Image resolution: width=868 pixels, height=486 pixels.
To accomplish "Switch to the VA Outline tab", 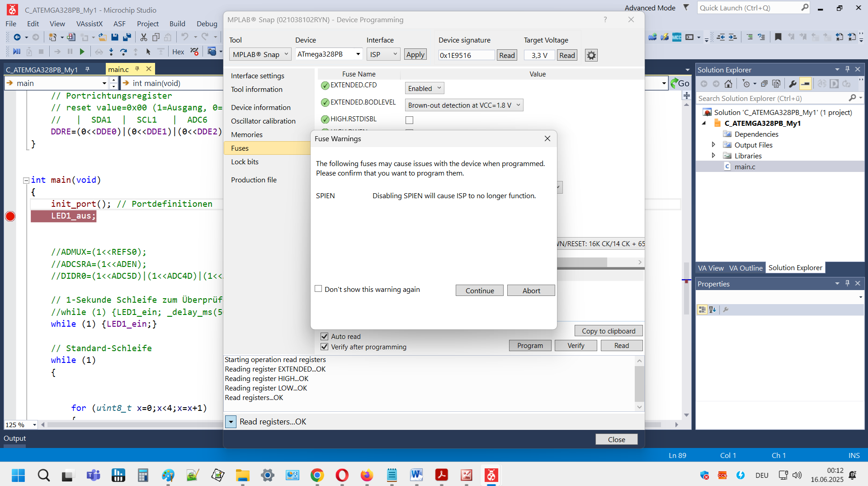I will coord(745,268).
